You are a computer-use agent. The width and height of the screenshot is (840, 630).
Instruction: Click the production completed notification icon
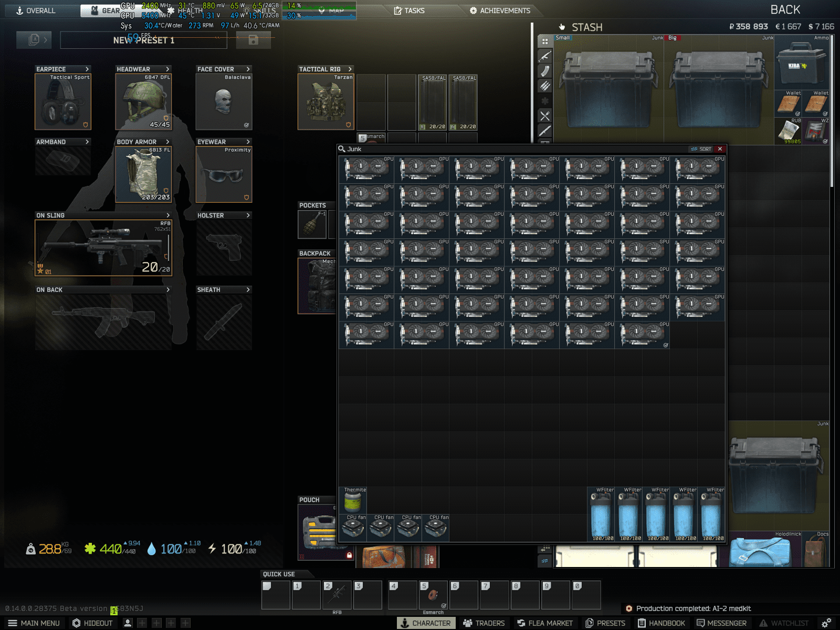click(x=629, y=608)
